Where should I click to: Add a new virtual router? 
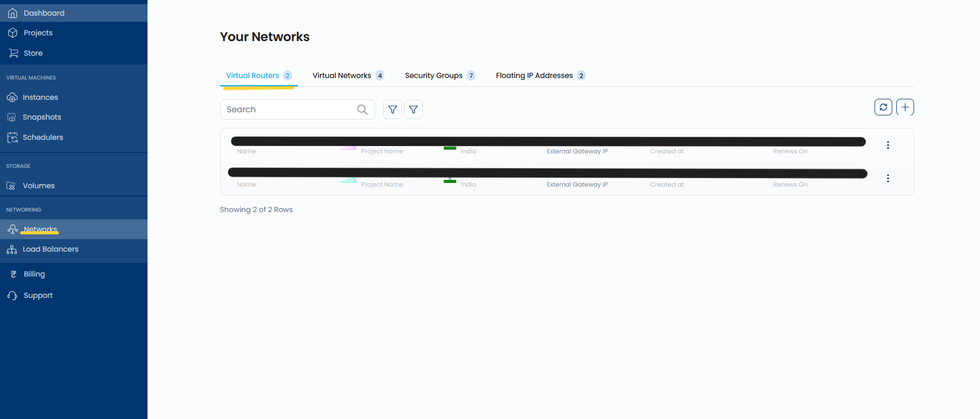coord(905,107)
